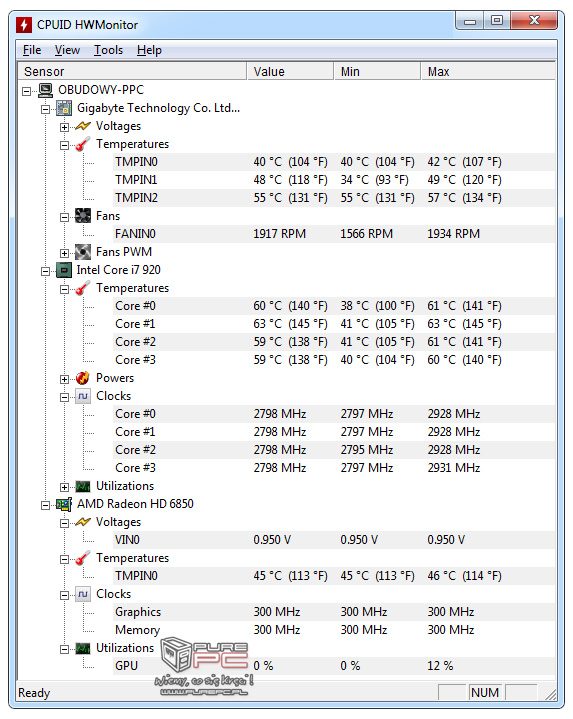Open the File menu
The image size is (573, 719).
point(32,50)
